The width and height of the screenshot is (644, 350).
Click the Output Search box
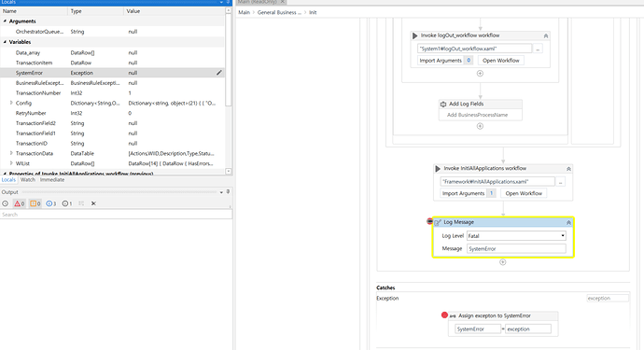[116, 215]
